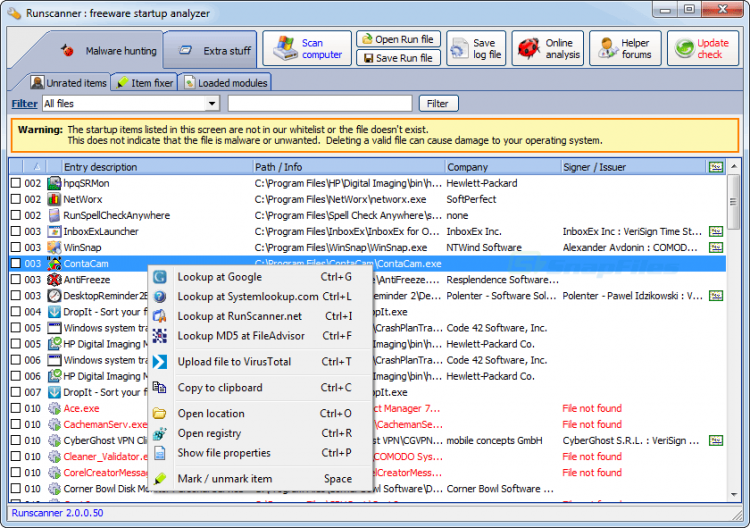Image resolution: width=750 pixels, height=528 pixels.
Task: Check the NetWorx checkbox
Action: tap(16, 199)
